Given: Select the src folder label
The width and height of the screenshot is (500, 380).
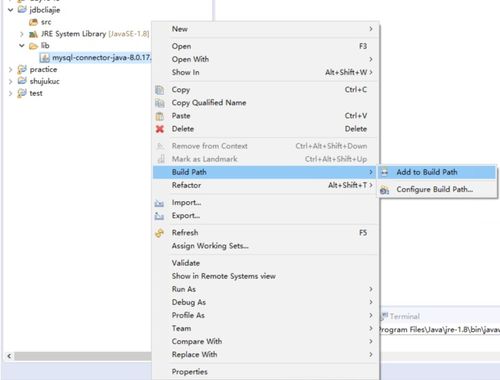Looking at the screenshot, I should coord(46,22).
